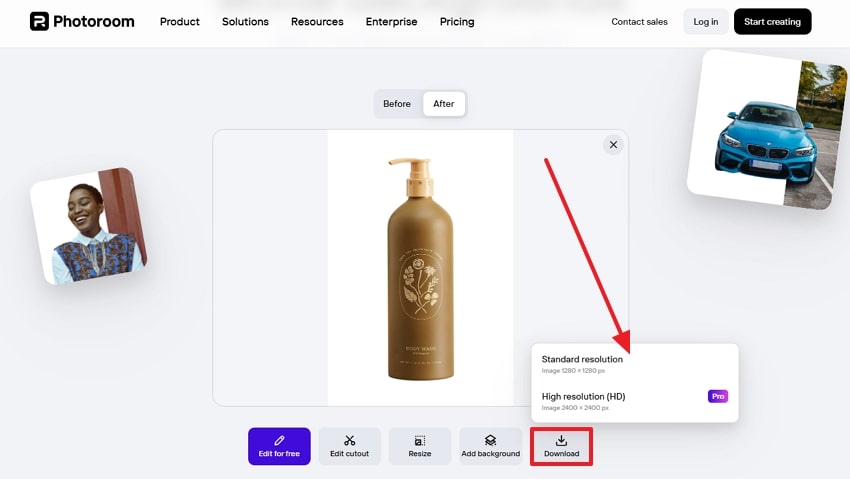
Task: Expand the Solutions menu
Action: click(245, 22)
